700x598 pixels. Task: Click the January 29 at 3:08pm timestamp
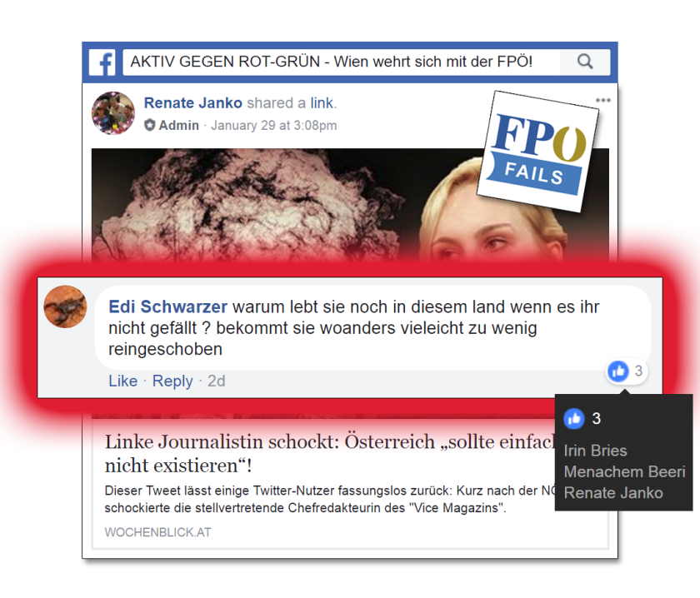click(x=273, y=126)
